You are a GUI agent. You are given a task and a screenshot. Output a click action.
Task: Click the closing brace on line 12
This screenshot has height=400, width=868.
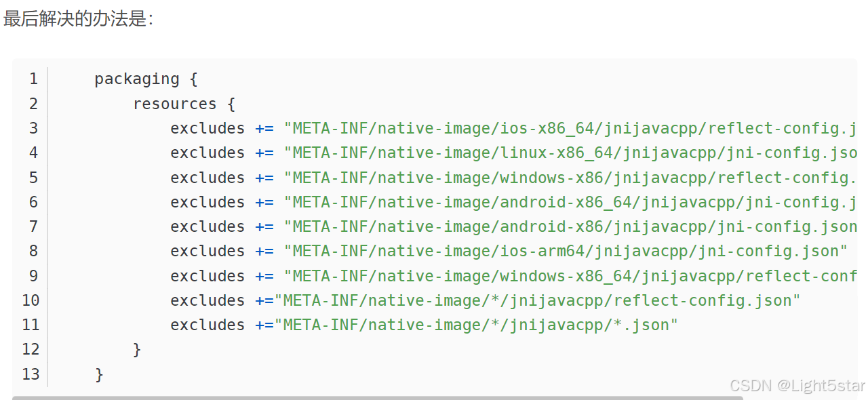pos(138,349)
